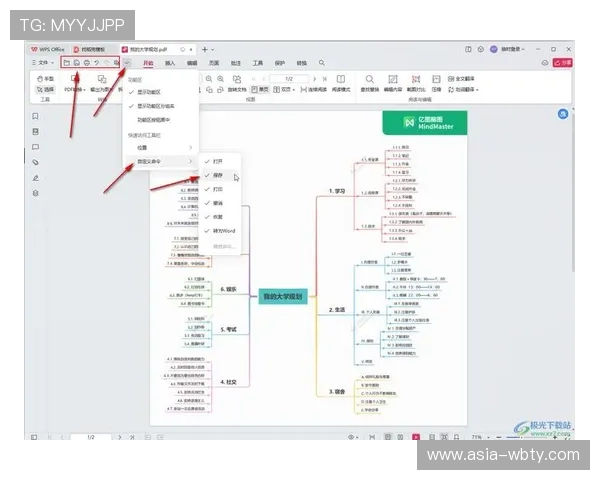
Task: Open the 文件 menu
Action: tap(43, 63)
